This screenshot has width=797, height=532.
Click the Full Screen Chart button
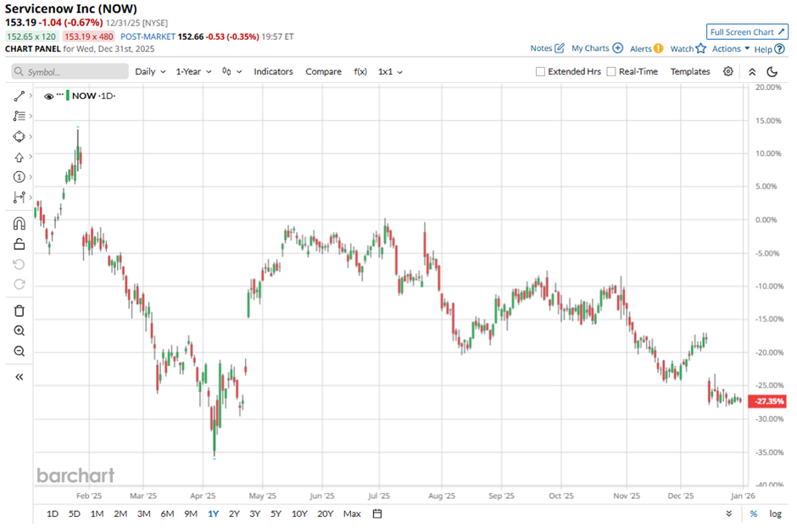coord(747,31)
